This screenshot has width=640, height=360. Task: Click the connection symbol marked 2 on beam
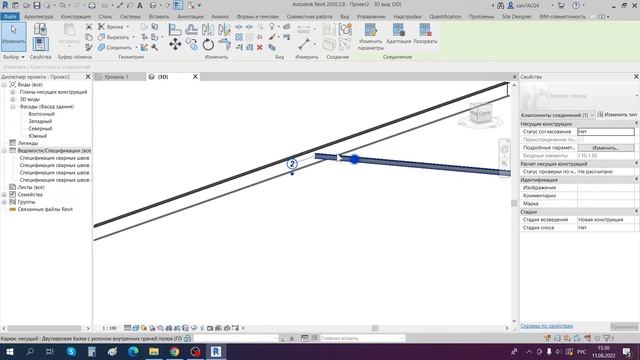point(292,164)
